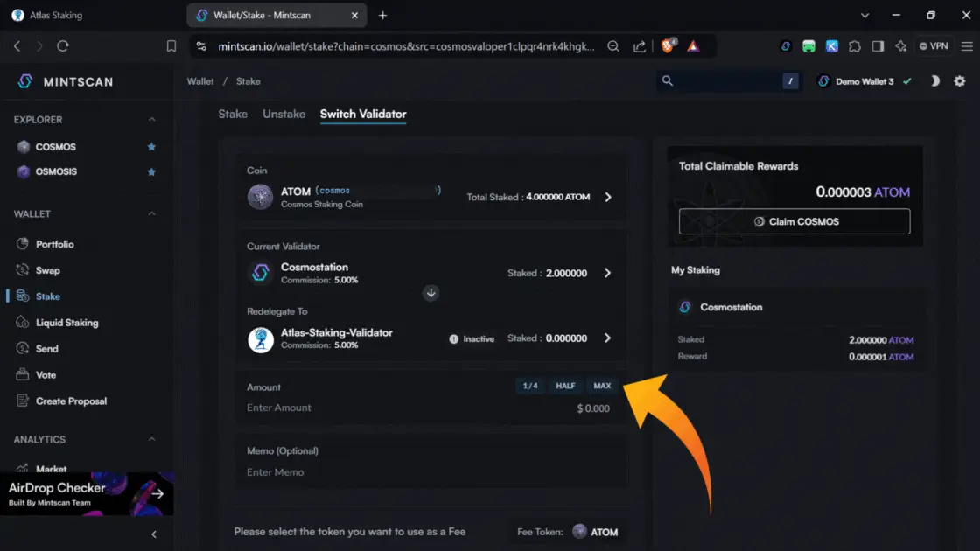Toggle favorite star for OSMOSIS
Image resolution: width=980 pixels, height=551 pixels.
tap(151, 171)
